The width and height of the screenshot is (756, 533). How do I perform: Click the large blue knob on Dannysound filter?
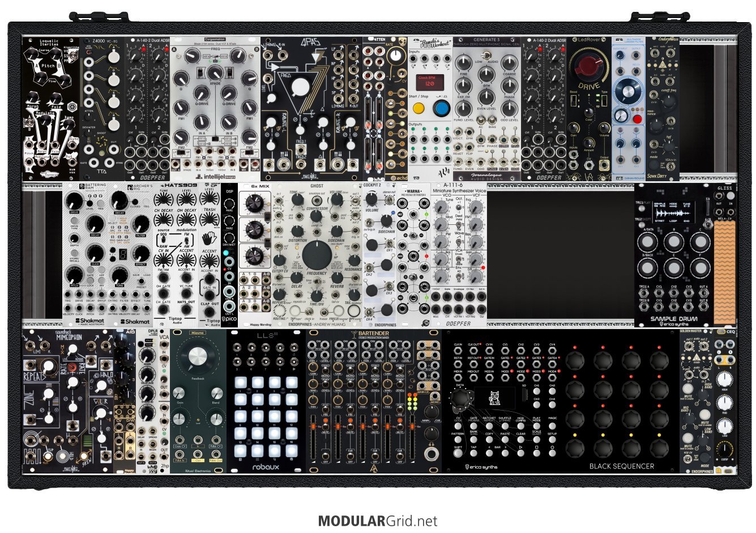628,91
